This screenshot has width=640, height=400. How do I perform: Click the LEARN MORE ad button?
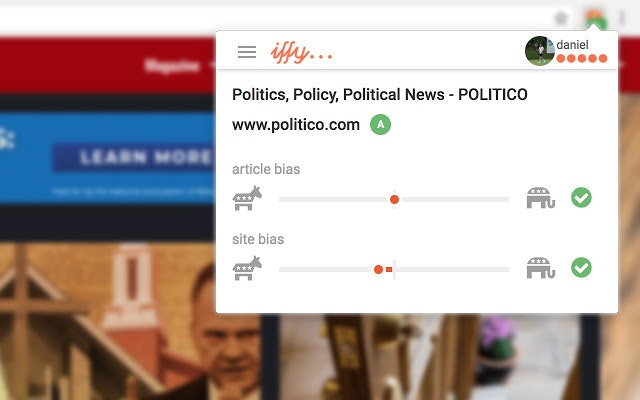pyautogui.click(x=134, y=157)
